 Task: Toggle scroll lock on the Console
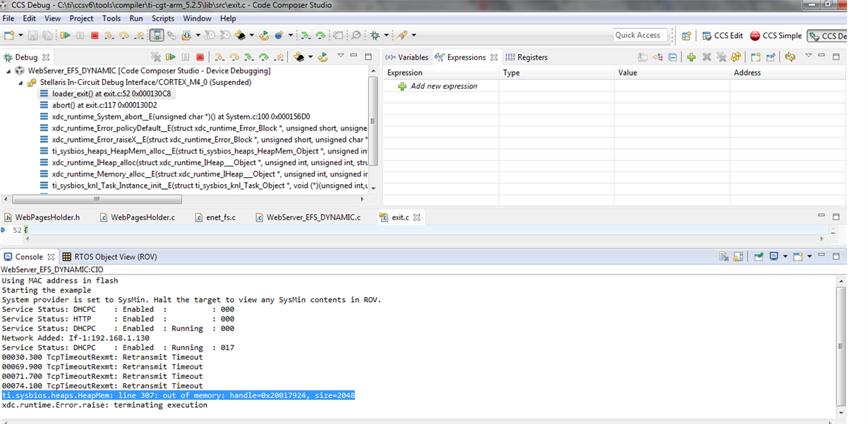pyautogui.click(x=738, y=256)
